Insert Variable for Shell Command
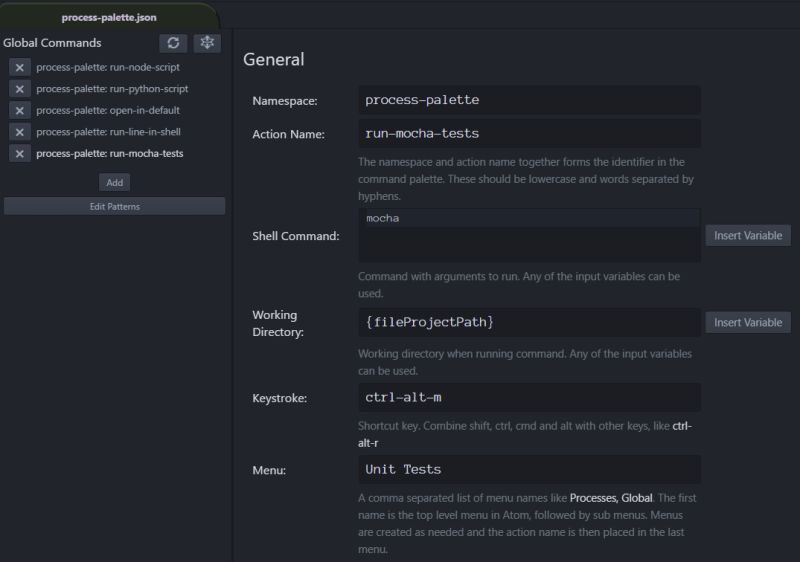Image resolution: width=800 pixels, height=562 pixels. tap(748, 236)
